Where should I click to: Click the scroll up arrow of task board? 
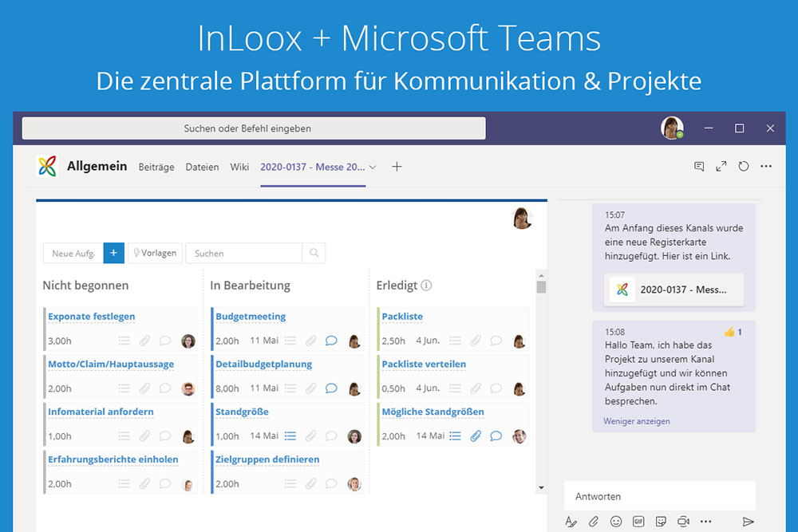click(x=541, y=275)
